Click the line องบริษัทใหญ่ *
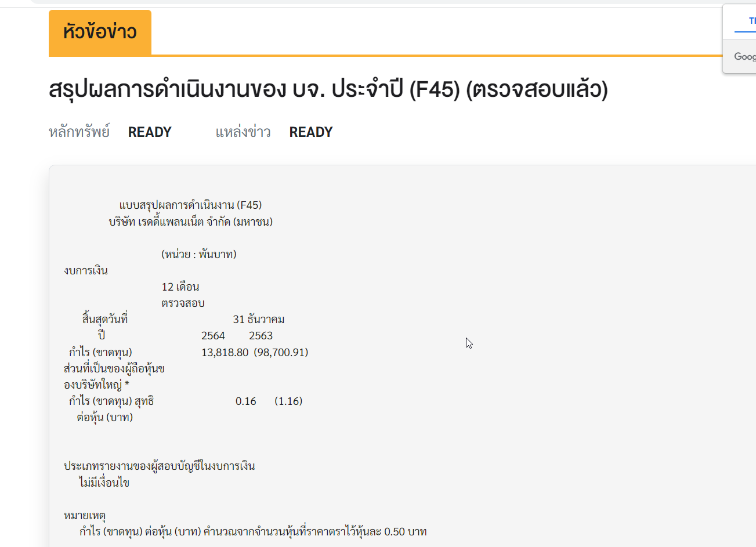This screenshot has height=547, width=756. [x=96, y=385]
